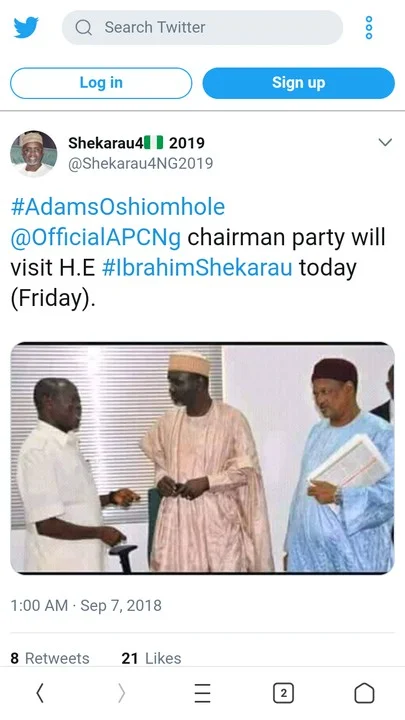Viewport: 405px width, 720px height.
Task: Enlarge the tweet photo
Action: (202, 458)
